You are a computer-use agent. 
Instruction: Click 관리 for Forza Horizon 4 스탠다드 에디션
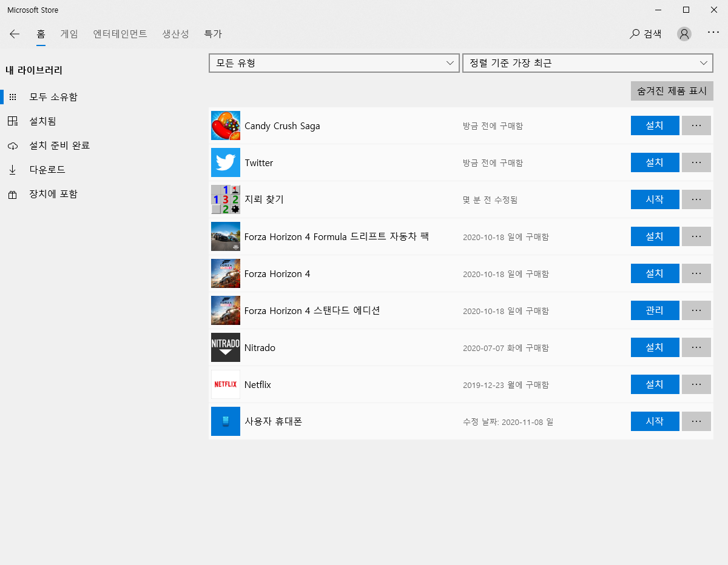pyautogui.click(x=655, y=310)
